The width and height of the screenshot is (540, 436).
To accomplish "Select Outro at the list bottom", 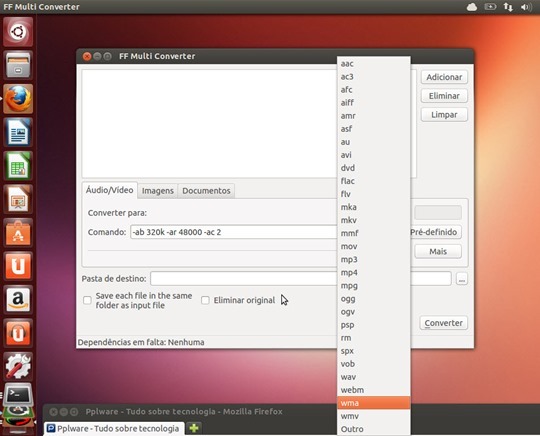I will pos(374,429).
